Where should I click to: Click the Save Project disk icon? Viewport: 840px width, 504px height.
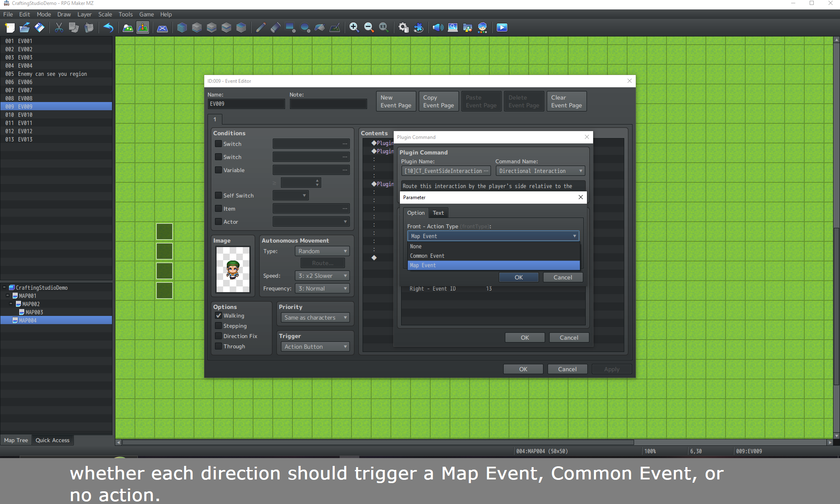point(39,27)
